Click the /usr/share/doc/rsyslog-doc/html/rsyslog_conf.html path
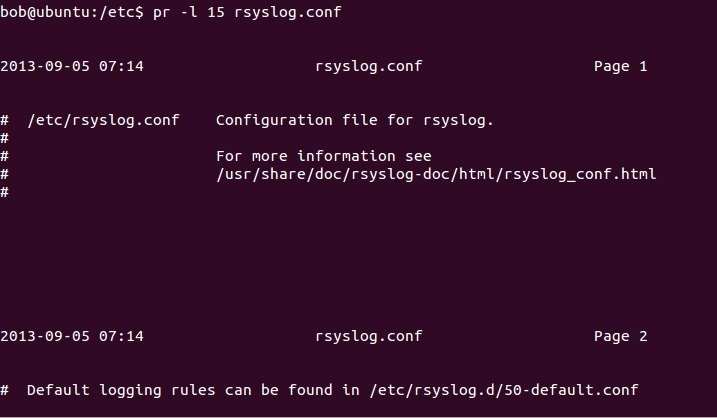The width and height of the screenshot is (717, 418). 436,174
